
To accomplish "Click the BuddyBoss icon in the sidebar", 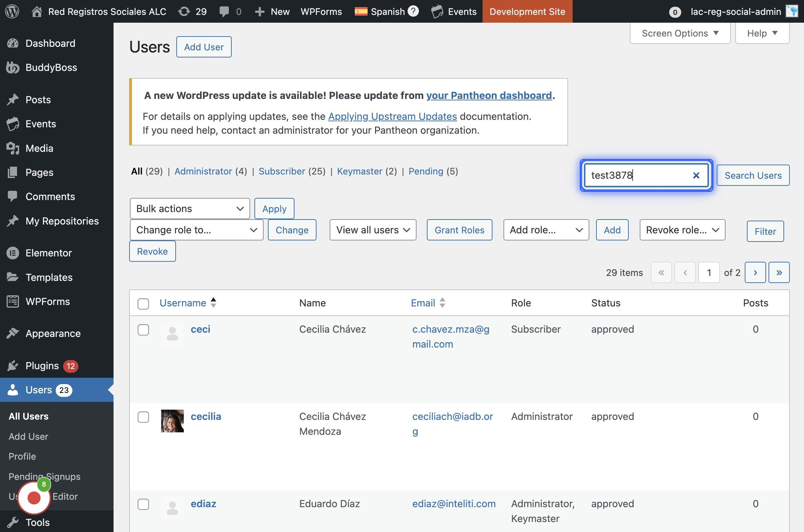I will pos(13,67).
